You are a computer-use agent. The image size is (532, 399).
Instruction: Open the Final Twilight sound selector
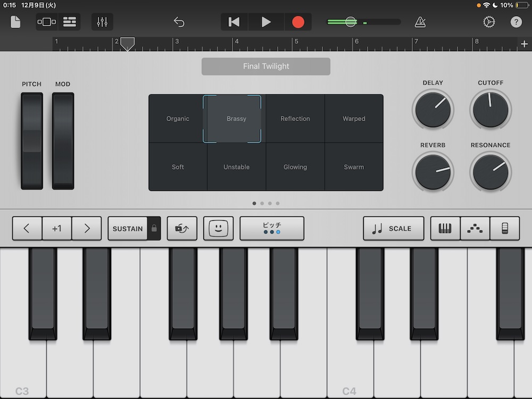[x=266, y=66]
